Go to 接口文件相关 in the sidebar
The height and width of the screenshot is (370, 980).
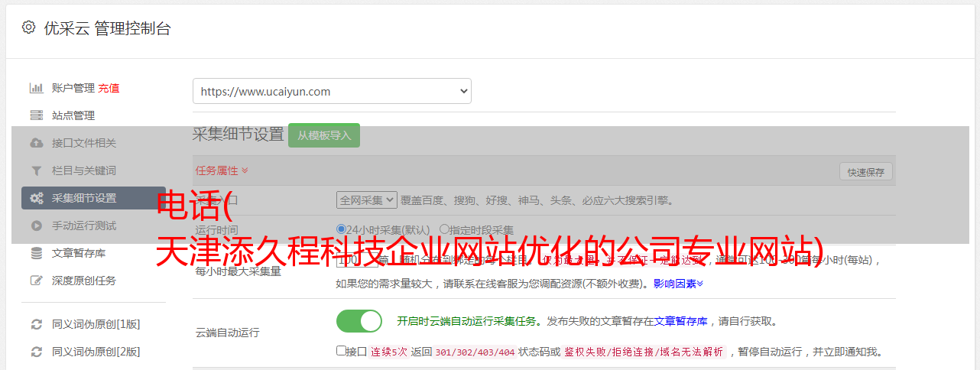(x=84, y=143)
